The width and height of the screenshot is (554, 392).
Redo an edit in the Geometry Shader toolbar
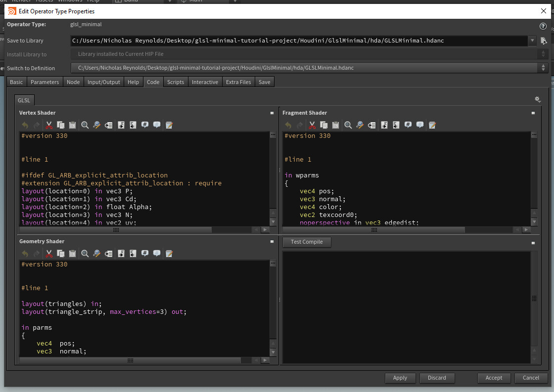36,254
